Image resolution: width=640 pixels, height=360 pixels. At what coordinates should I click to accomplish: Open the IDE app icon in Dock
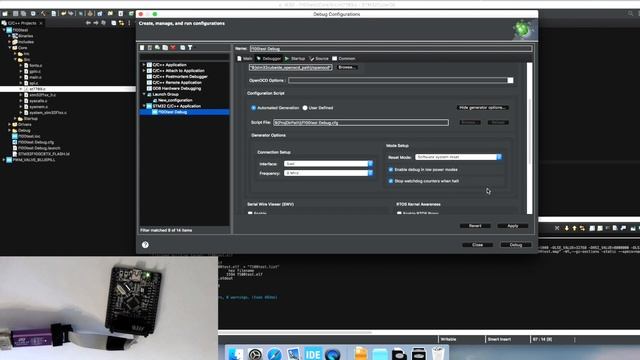coord(313,353)
